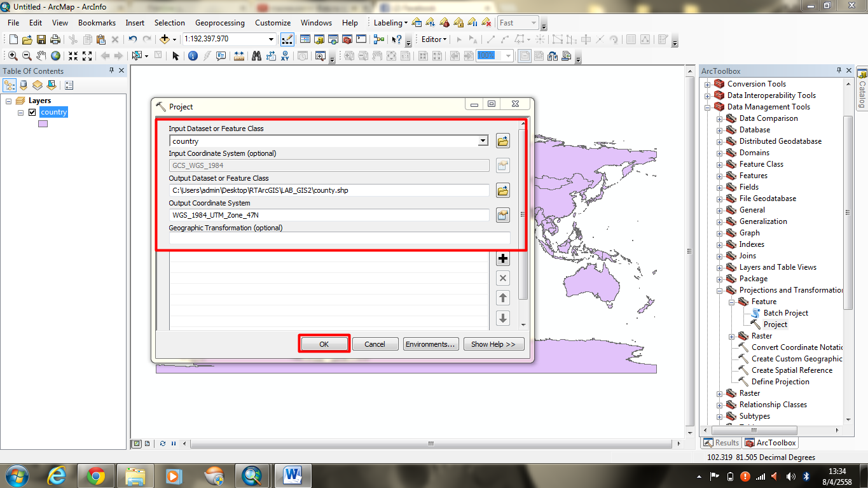Open the Environments... settings button
The height and width of the screenshot is (488, 868).
[x=431, y=344]
